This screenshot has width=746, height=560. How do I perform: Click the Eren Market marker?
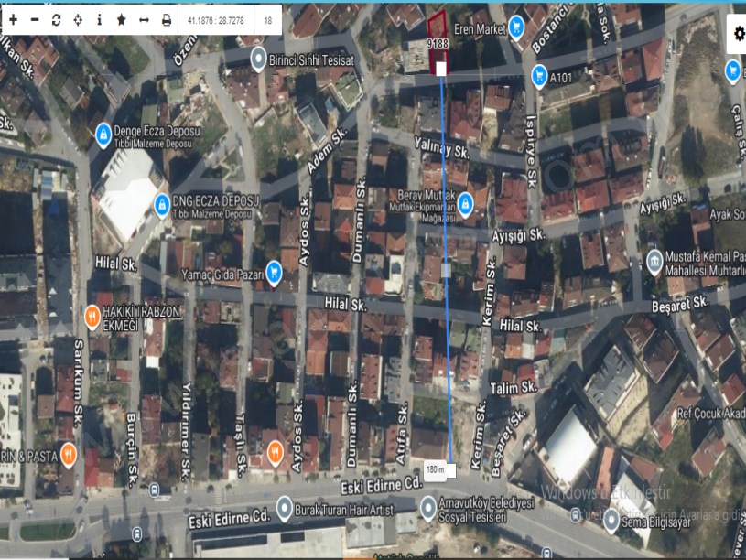(516, 27)
